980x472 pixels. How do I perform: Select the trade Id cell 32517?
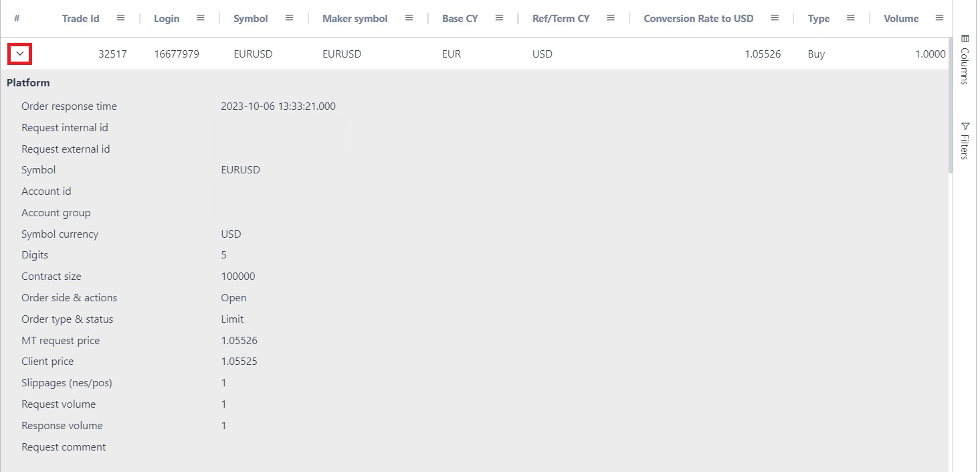pos(112,54)
